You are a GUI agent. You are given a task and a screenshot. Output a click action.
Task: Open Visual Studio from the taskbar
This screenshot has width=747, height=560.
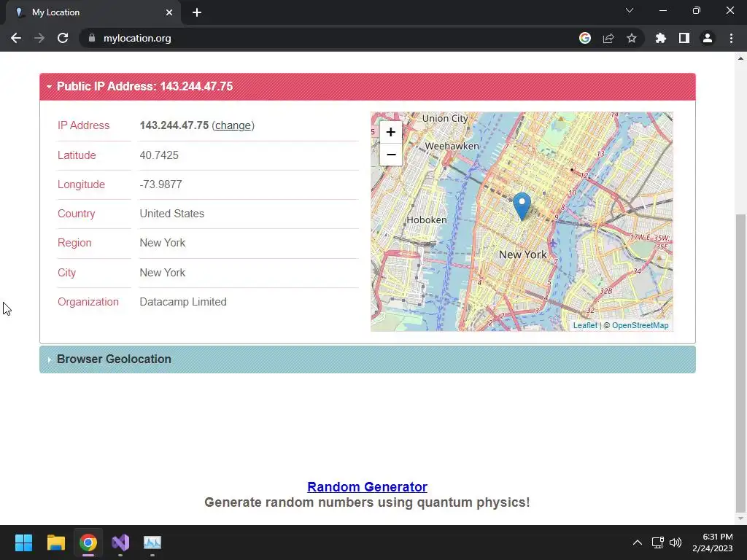pos(120,542)
